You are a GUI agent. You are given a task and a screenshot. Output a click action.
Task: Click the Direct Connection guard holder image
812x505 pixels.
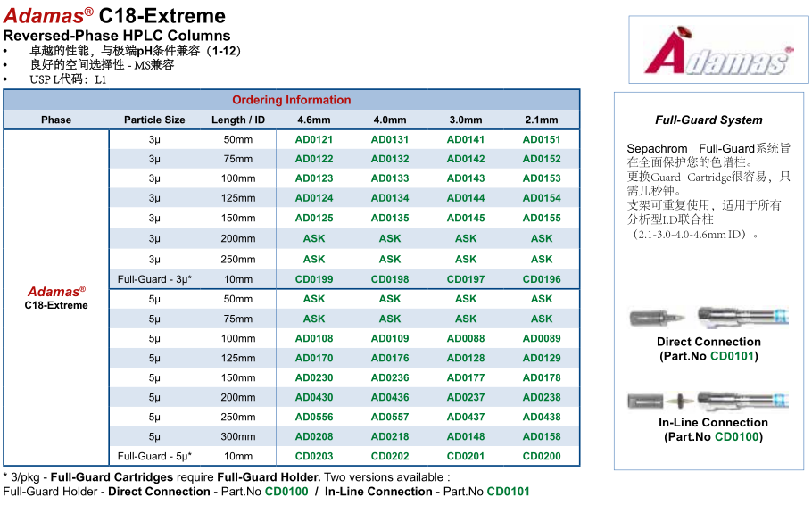(x=708, y=317)
